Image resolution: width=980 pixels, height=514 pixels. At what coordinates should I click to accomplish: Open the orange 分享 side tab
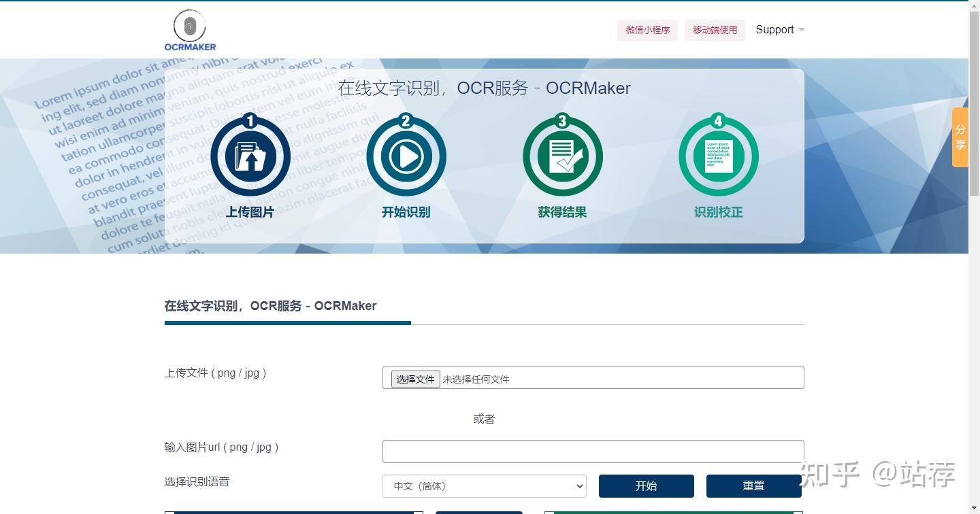coord(960,137)
